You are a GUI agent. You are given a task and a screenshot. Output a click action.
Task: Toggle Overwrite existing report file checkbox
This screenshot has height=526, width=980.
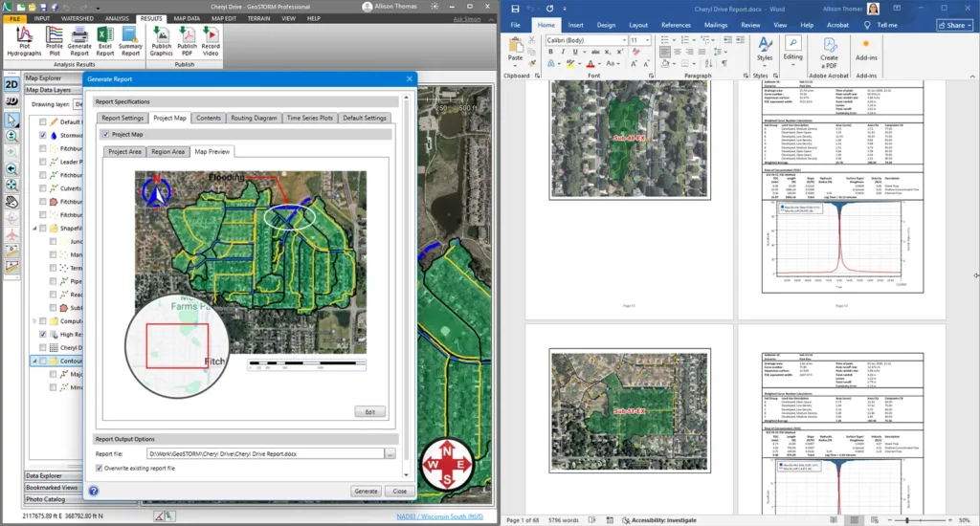point(99,468)
